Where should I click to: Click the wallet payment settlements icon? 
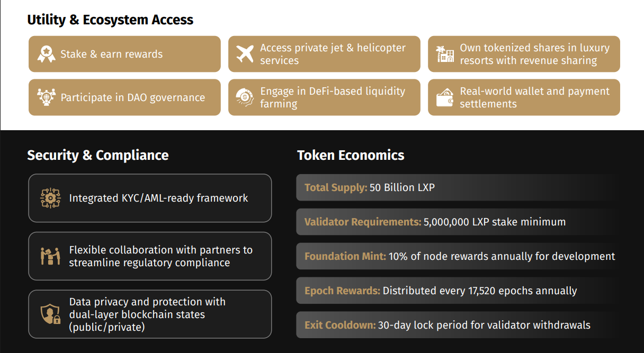click(x=445, y=97)
